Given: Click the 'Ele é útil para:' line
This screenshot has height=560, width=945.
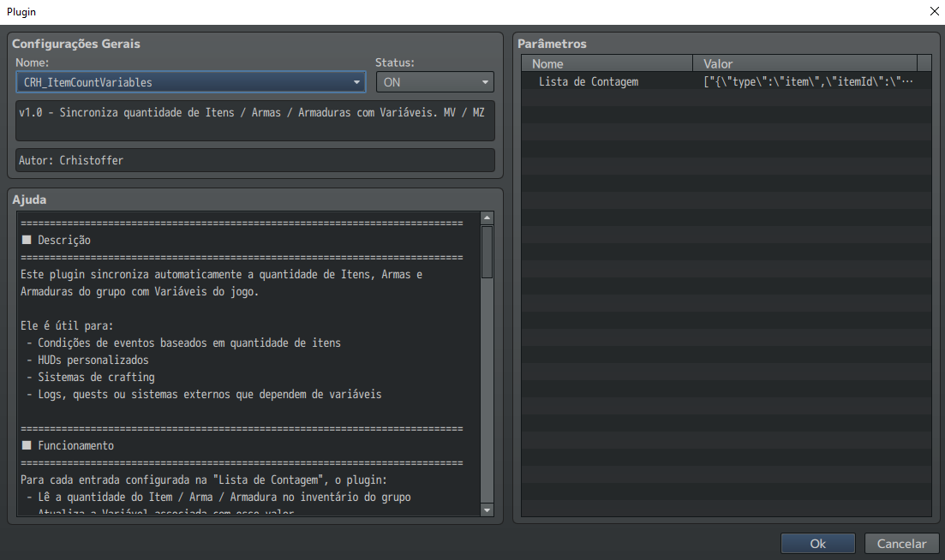Looking at the screenshot, I should pos(67,325).
